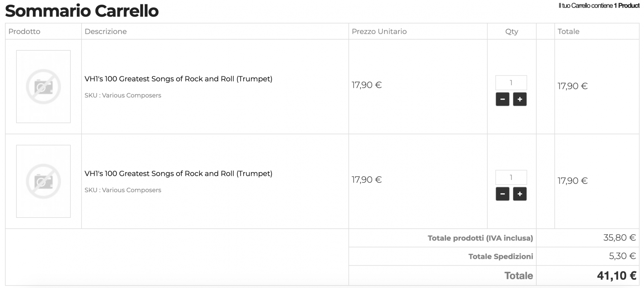Click minus button for second cart product
Viewport: 644px width, 288px height.
(502, 194)
